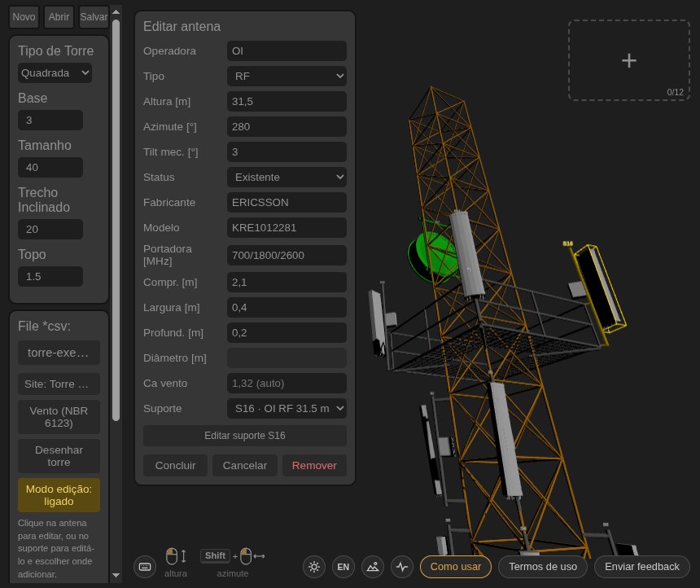Viewport: 700px width, 588px height.
Task: Click the pulse activity icon
Action: point(402,567)
